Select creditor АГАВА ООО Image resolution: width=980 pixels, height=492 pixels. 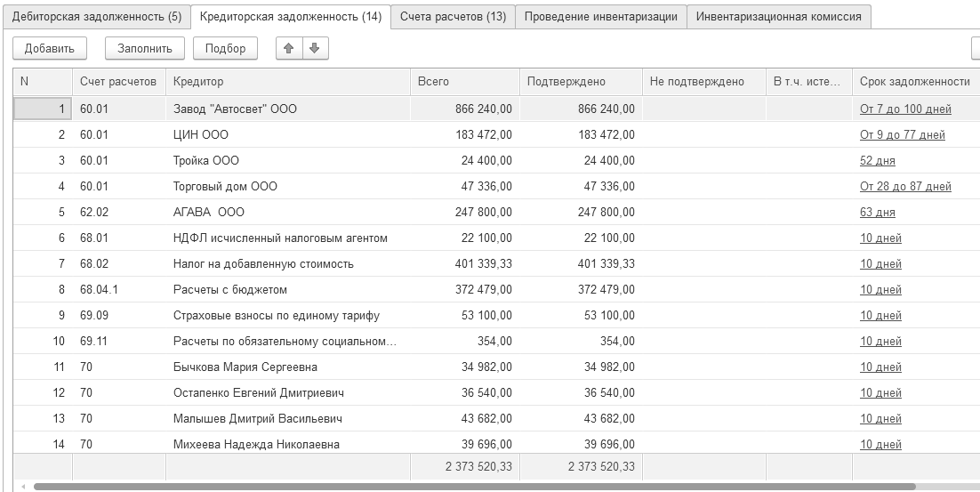[287, 212]
